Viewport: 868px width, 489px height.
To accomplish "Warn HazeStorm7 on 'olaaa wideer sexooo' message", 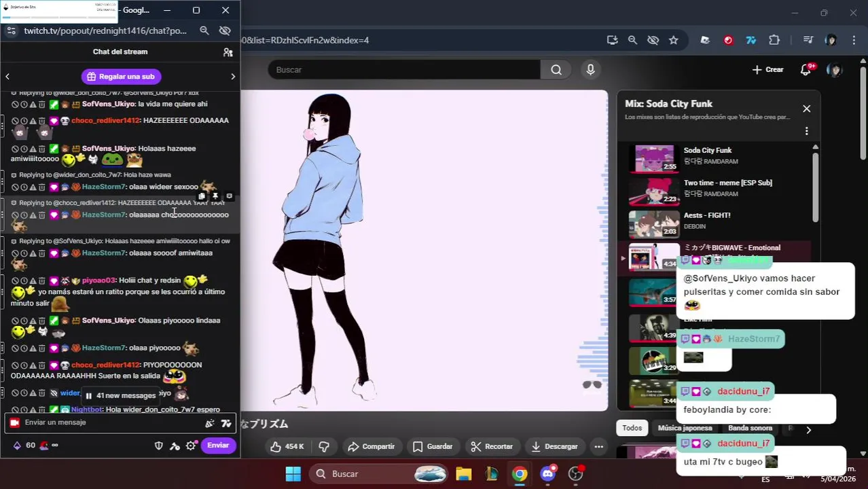I will (33, 187).
